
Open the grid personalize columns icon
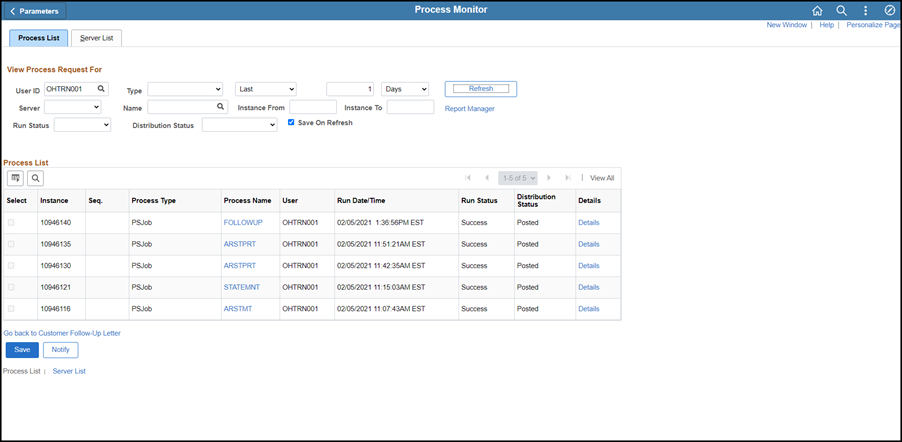pos(15,178)
